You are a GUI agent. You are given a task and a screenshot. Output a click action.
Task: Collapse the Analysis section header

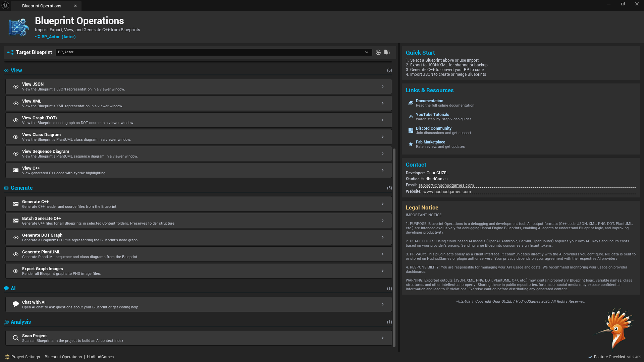coord(20,322)
